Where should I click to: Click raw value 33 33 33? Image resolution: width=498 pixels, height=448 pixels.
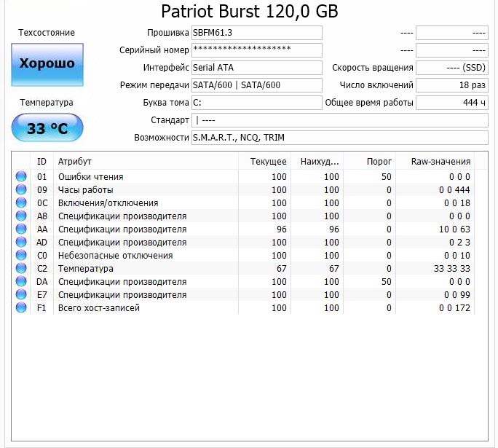click(452, 269)
